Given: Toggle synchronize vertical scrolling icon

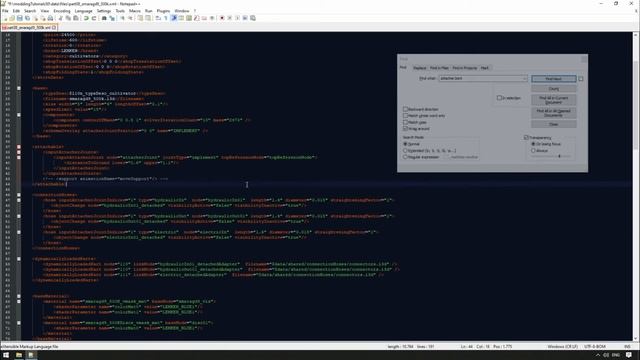Looking at the screenshot, I should pos(140,18).
